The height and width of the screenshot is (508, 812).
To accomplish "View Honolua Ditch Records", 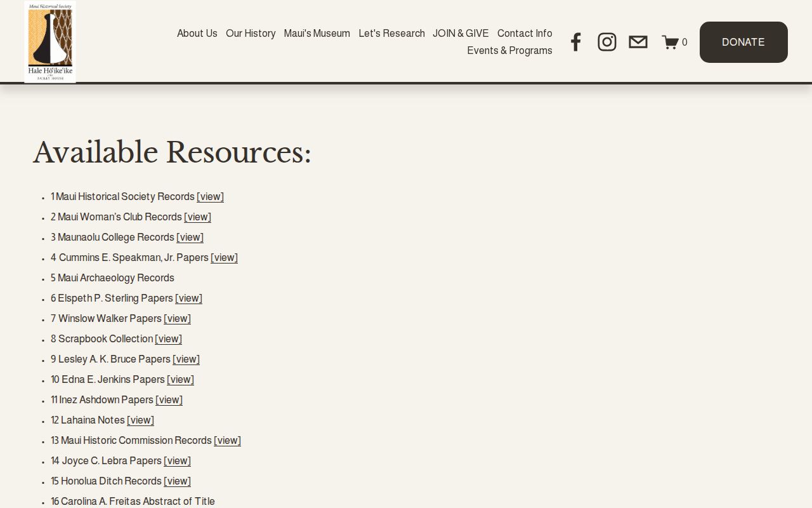I will point(177,481).
